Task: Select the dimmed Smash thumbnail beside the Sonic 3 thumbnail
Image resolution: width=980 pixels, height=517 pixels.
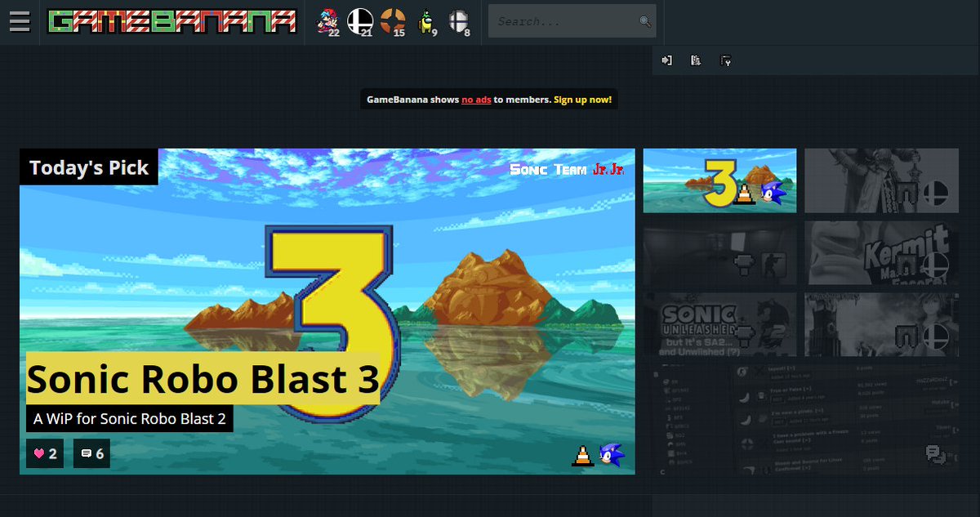Action: (881, 181)
